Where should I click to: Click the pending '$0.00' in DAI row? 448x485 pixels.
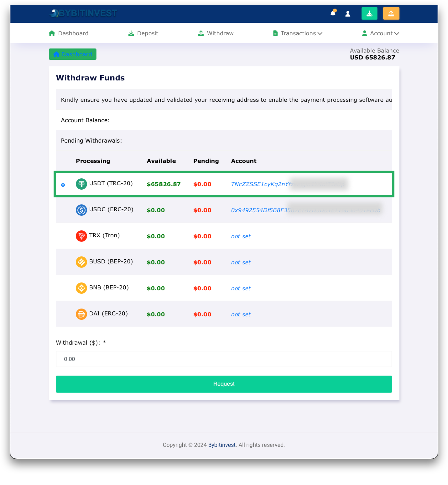(x=202, y=314)
